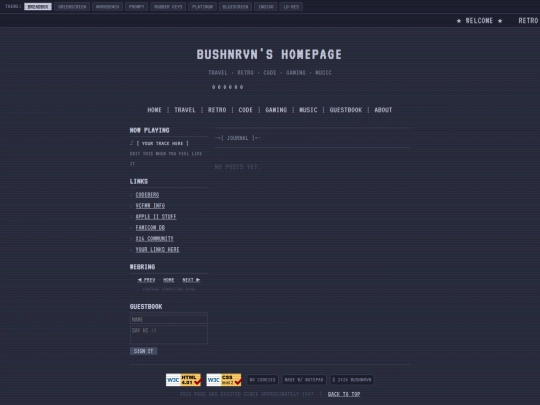
Task: Click the Bushnrvn's Homepage title
Action: pos(269,54)
